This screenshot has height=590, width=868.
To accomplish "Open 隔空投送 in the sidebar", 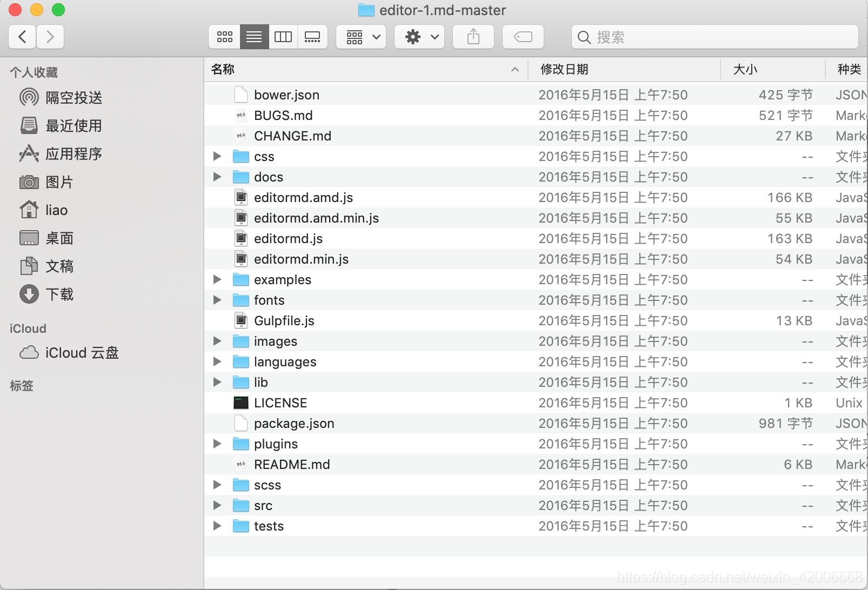I will click(x=61, y=98).
